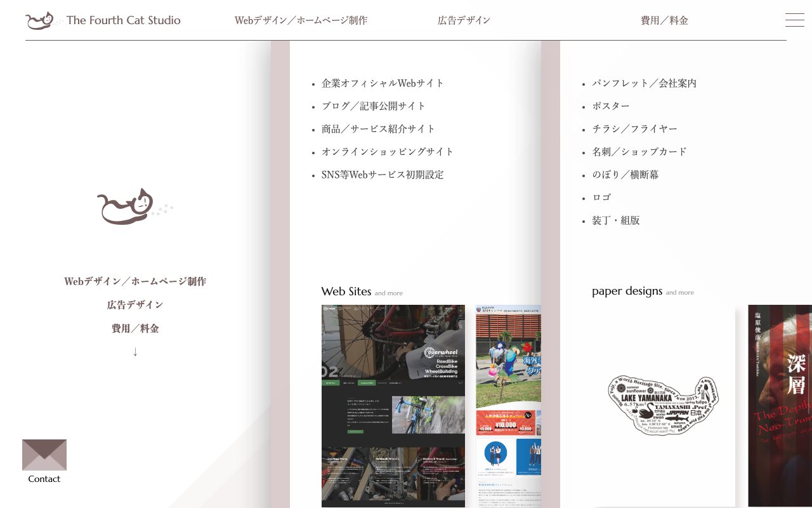Image resolution: width=812 pixels, height=508 pixels.
Task: Open The Fourth Cat Studio home link
Action: click(124, 20)
